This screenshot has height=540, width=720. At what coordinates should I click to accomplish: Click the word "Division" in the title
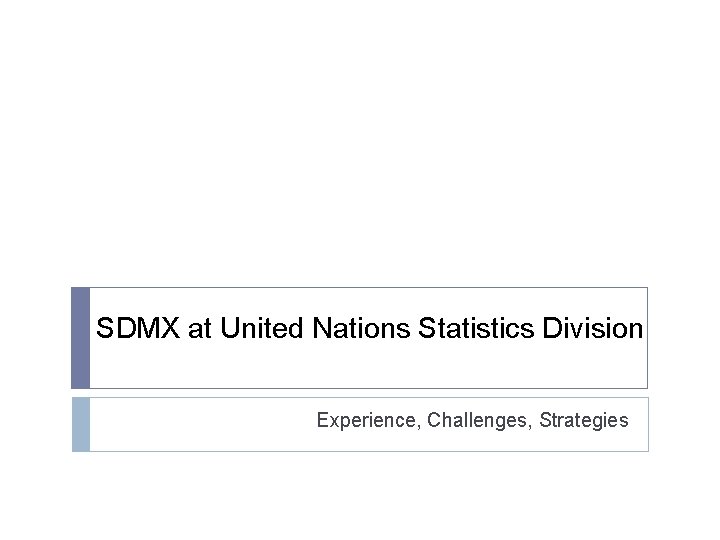coord(593,328)
